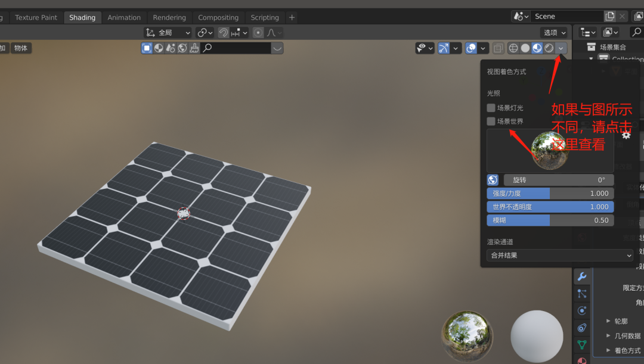Switch to rendered shading mode
The height and width of the screenshot is (364, 644).
tap(549, 48)
